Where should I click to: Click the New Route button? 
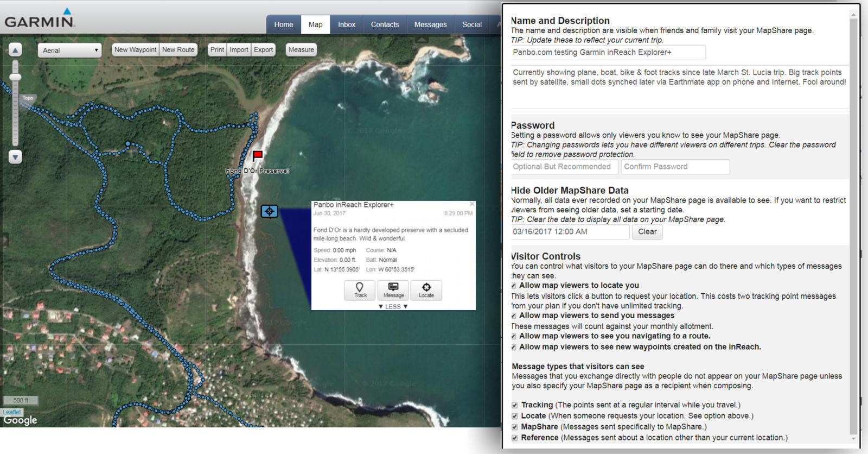pos(178,49)
